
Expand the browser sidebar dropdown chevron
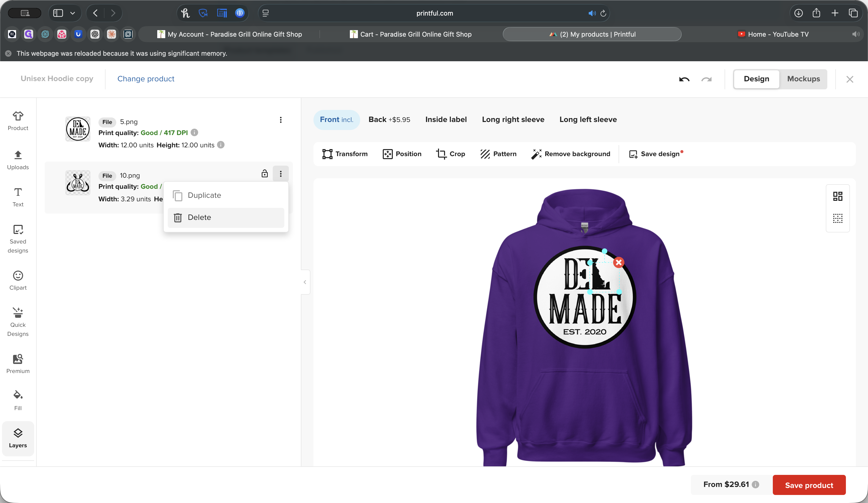73,13
